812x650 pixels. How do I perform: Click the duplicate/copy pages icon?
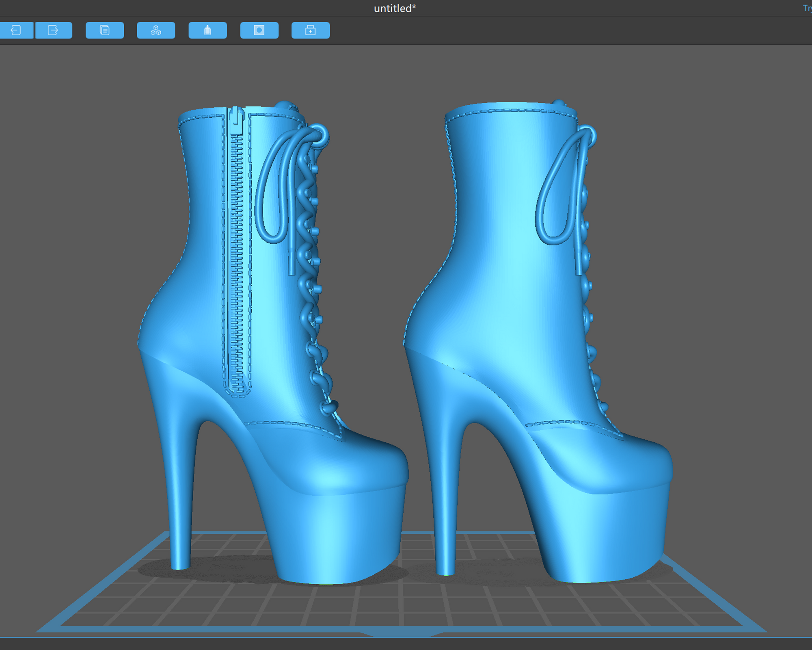[105, 30]
